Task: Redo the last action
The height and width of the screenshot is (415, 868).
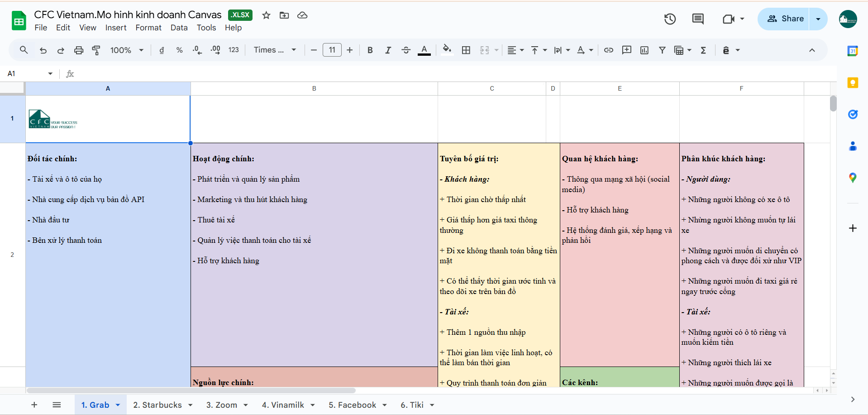Action: pyautogui.click(x=61, y=50)
